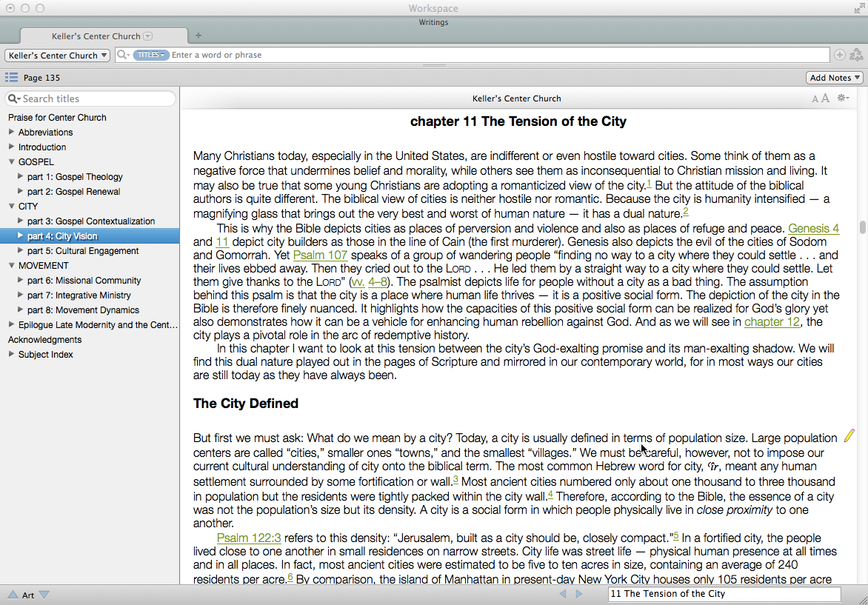Expand part 8: Movement Dynamics

pyautogui.click(x=21, y=310)
